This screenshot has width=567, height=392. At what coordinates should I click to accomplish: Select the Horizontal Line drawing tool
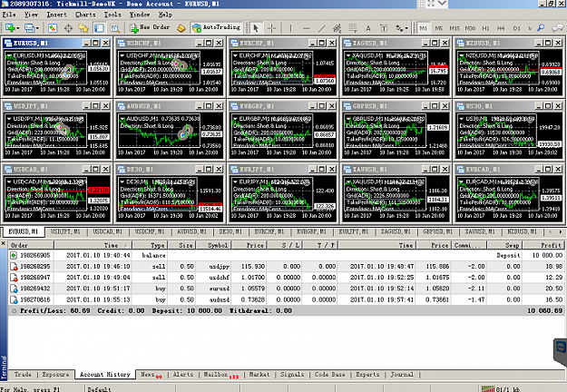(307, 28)
